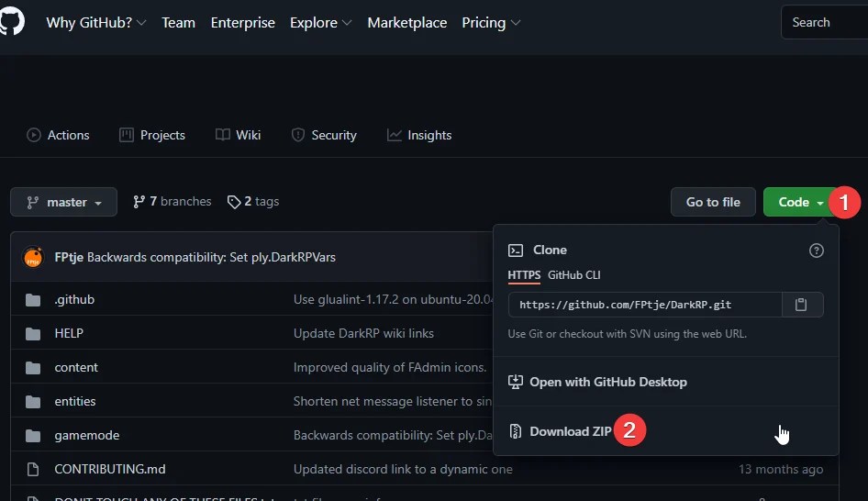Open the Shorten net message listener commit
The width and height of the screenshot is (868, 501).
tap(393, 401)
